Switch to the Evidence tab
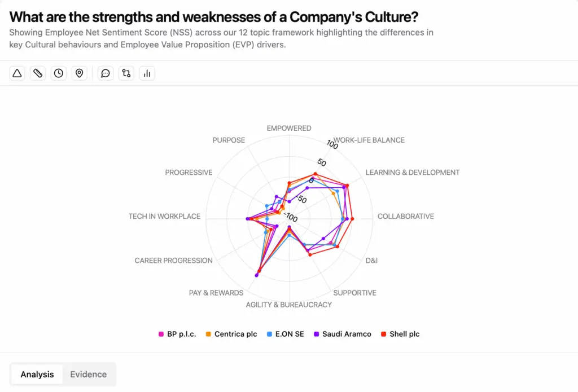 [88, 374]
